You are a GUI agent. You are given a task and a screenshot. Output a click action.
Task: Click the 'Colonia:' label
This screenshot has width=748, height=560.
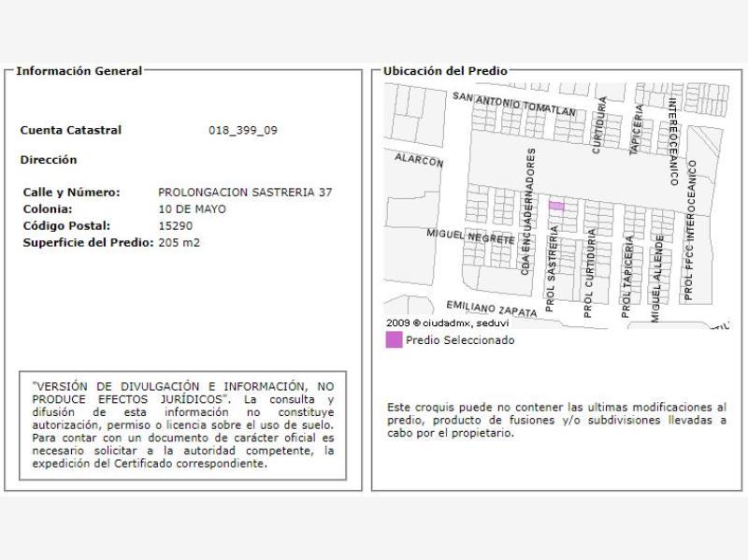[x=48, y=208]
